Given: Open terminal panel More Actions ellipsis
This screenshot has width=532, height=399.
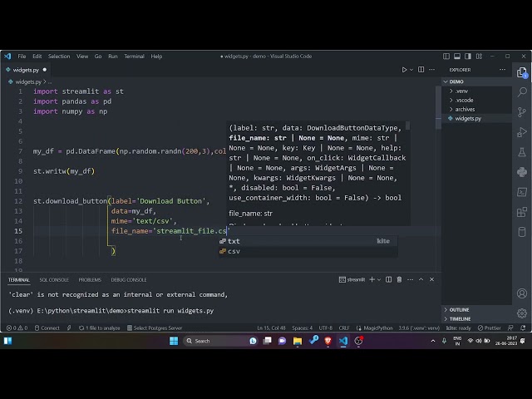Looking at the screenshot, I should point(410,279).
